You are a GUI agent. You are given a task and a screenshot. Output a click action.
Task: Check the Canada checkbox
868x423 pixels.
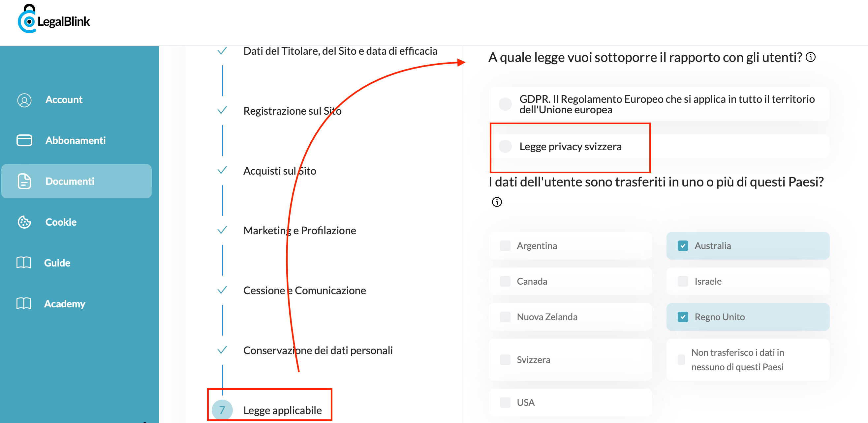coord(505,281)
